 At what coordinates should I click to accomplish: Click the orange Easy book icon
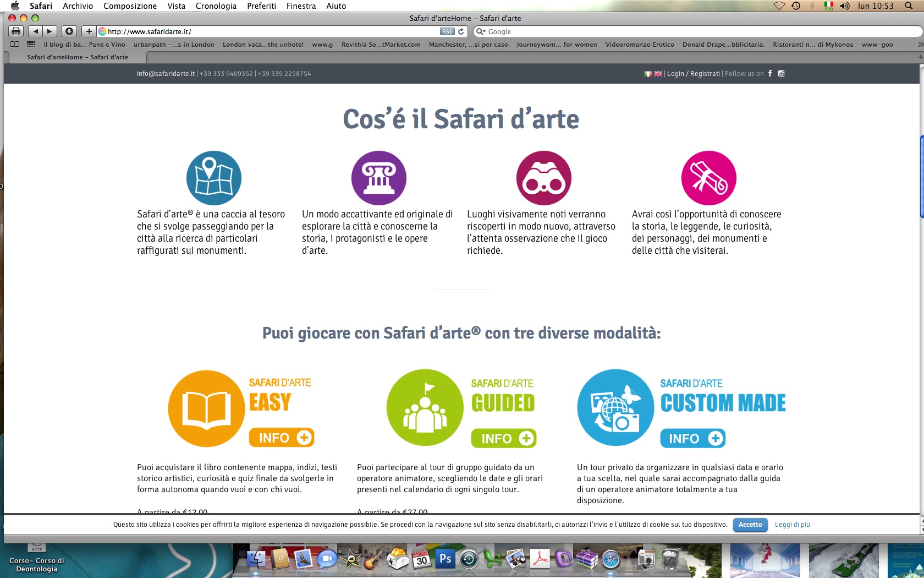tap(206, 408)
